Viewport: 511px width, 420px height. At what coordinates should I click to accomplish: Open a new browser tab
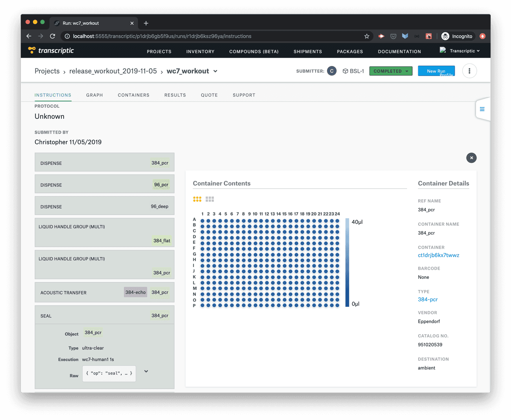[146, 23]
